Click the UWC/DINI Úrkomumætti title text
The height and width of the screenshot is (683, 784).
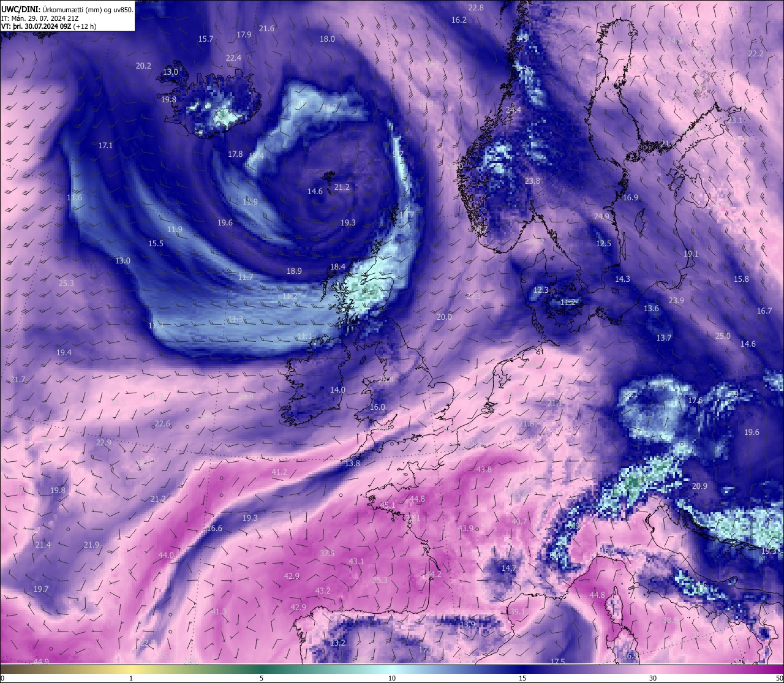67,9
